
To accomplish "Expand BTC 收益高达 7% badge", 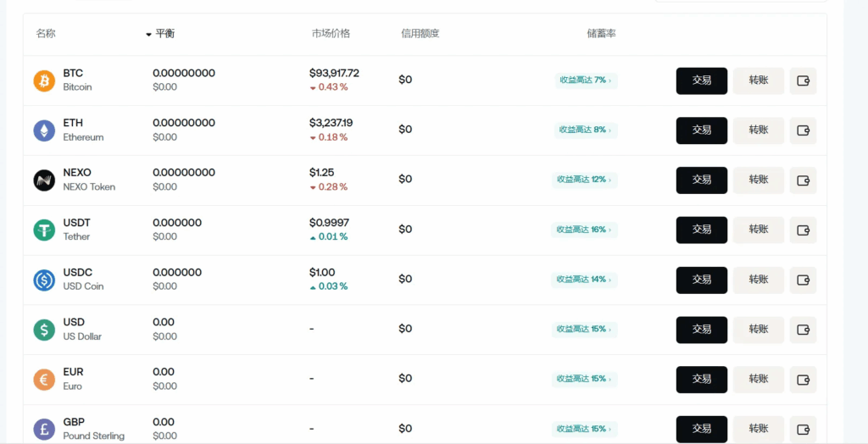I will tap(584, 80).
